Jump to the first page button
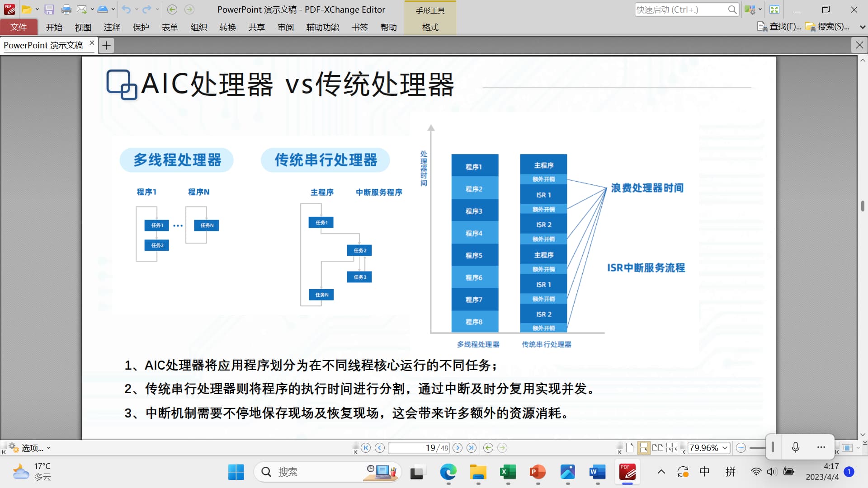The width and height of the screenshot is (868, 488). [366, 448]
